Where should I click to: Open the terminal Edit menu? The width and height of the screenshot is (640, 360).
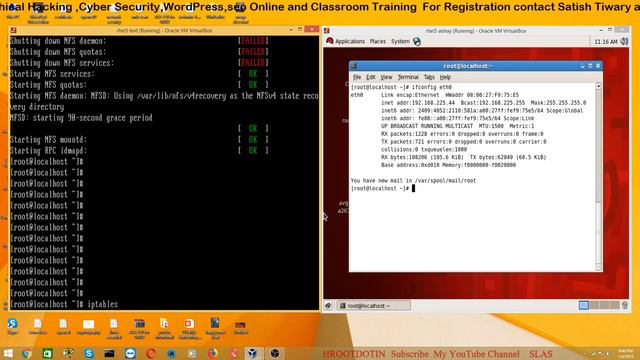click(371, 77)
